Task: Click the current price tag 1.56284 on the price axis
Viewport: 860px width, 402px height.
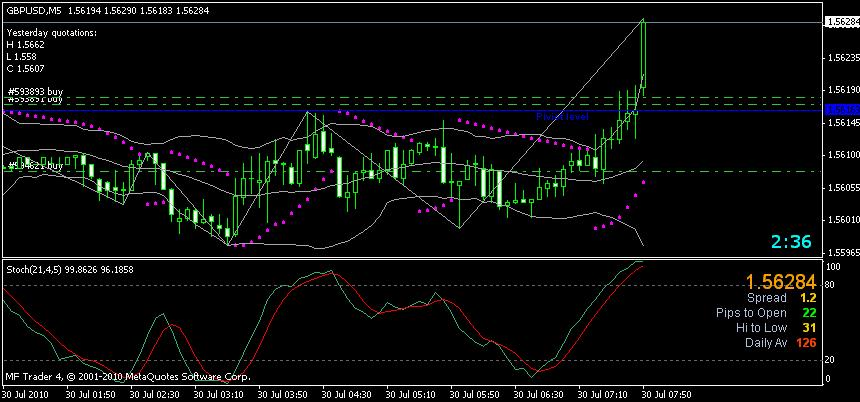Action: pyautogui.click(x=841, y=22)
